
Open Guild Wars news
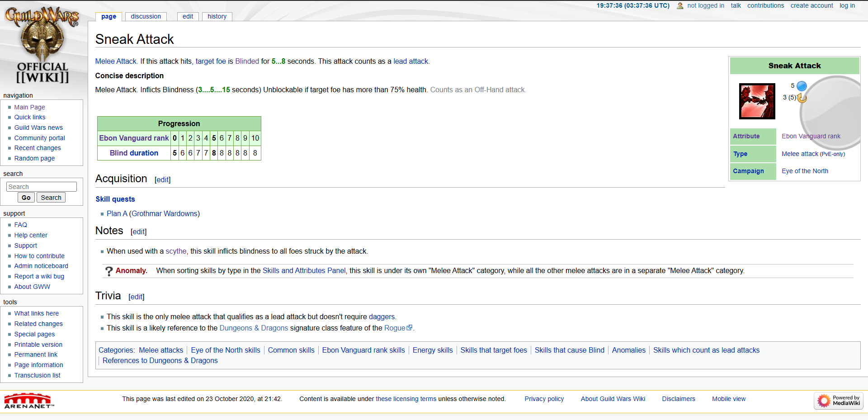point(38,127)
